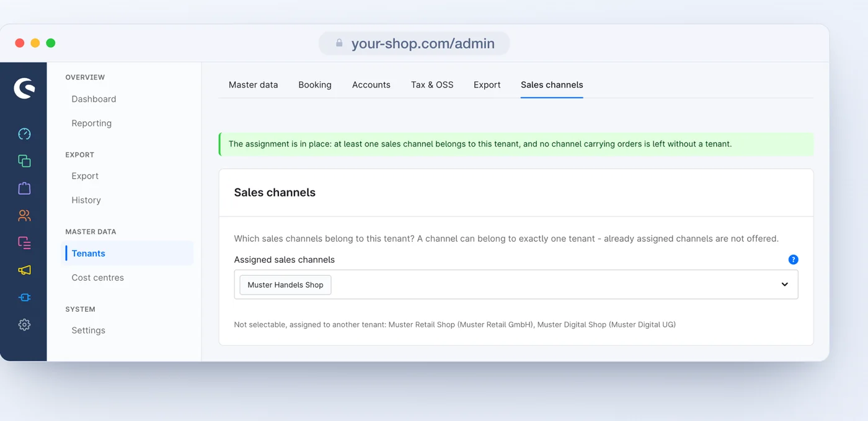Open the Customers people icon

24,216
